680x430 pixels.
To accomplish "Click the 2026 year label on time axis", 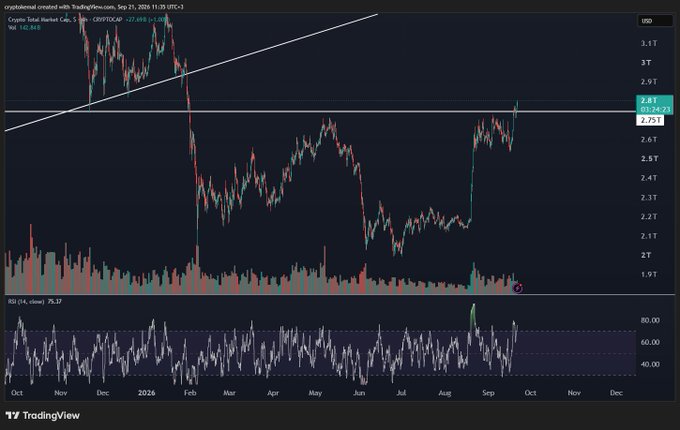I will pyautogui.click(x=146, y=393).
